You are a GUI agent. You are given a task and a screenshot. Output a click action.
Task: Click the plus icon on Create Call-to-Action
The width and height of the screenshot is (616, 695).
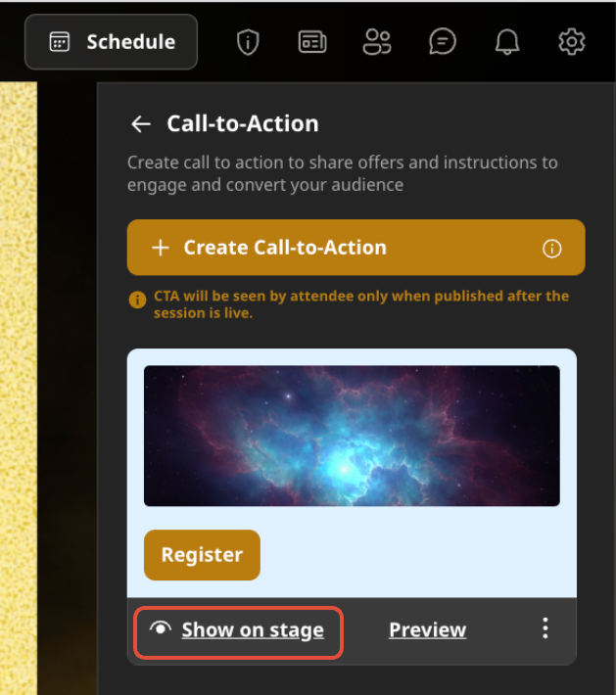[161, 248]
